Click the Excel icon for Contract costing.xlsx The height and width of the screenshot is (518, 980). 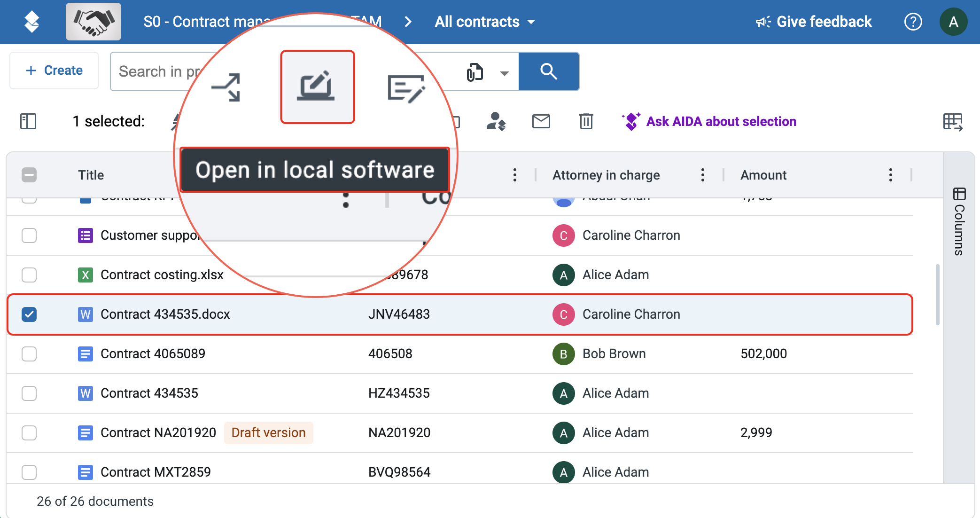(x=85, y=275)
